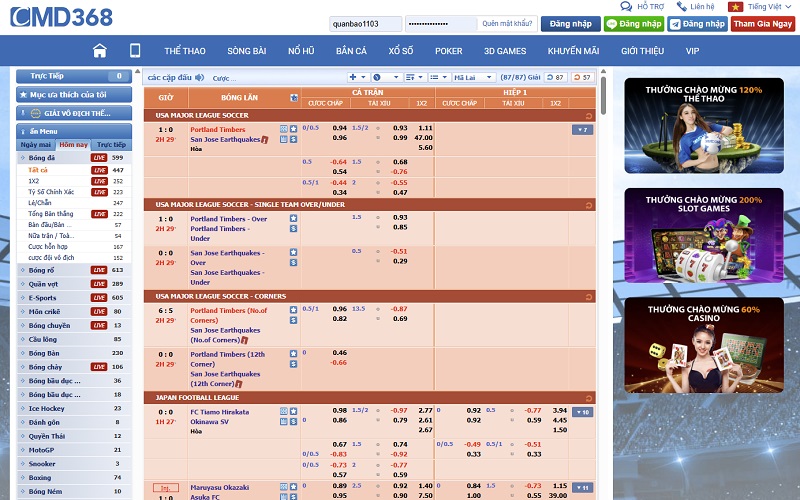Viewport: 800px width, 500px height.
Task: Click the password input field
Action: (441, 24)
